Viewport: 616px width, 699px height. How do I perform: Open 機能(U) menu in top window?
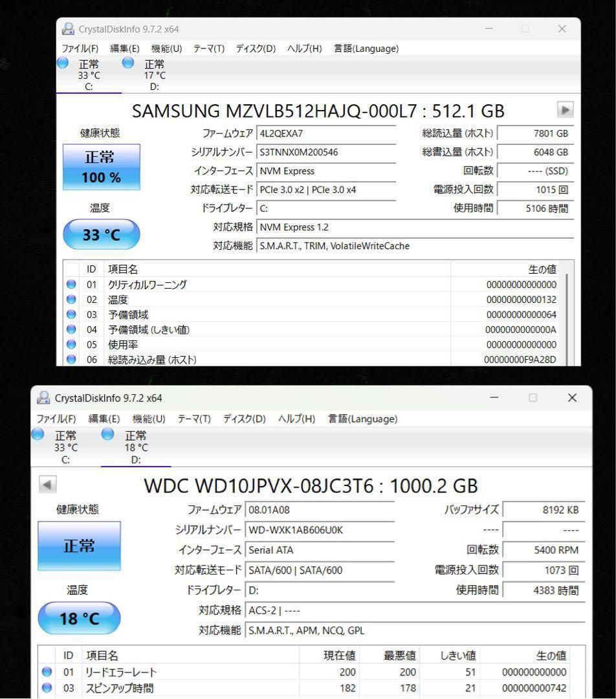[166, 49]
